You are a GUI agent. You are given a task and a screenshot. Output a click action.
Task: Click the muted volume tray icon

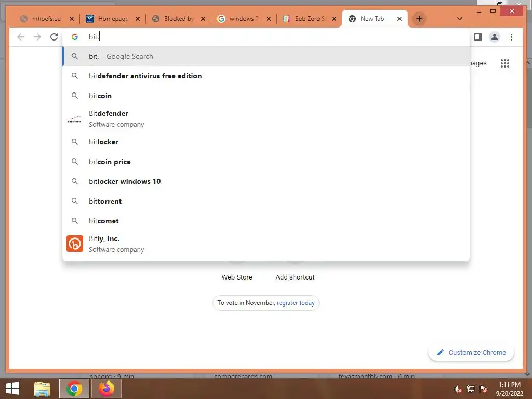click(x=458, y=389)
